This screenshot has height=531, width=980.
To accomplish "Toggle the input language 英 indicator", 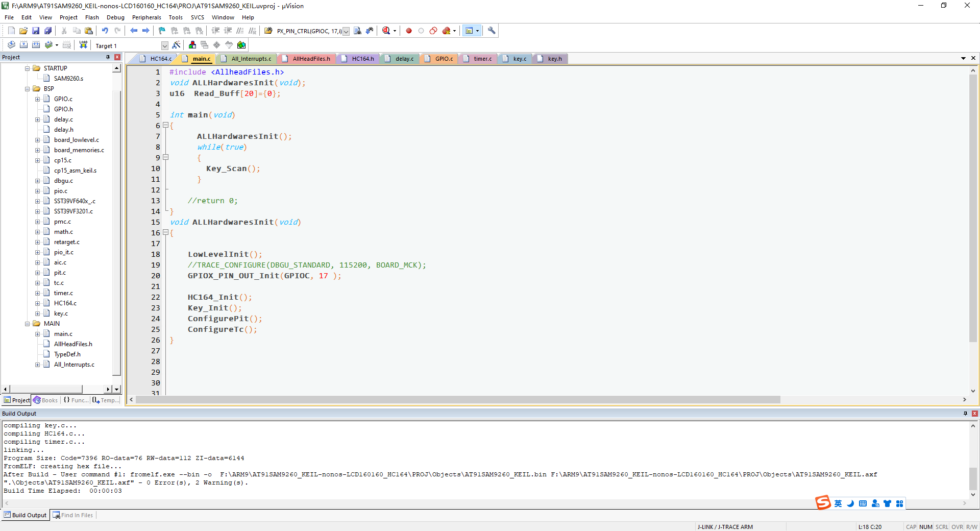I will click(x=838, y=504).
